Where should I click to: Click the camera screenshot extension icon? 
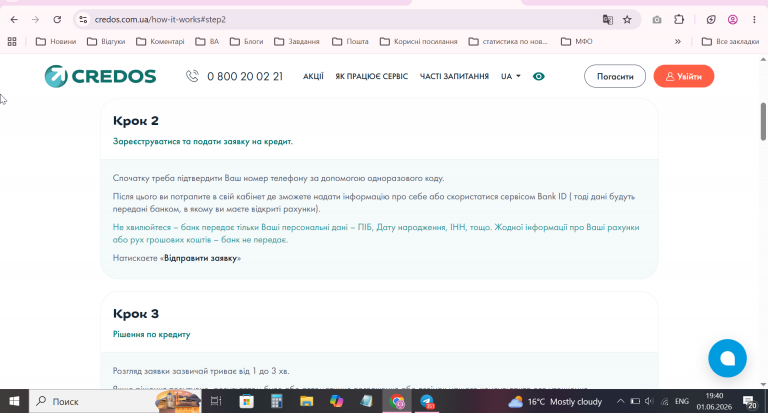point(657,20)
